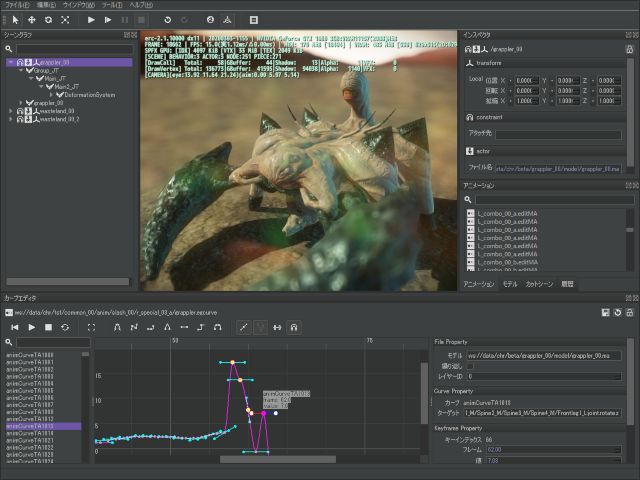Select the move (translate) tool

coord(31,19)
